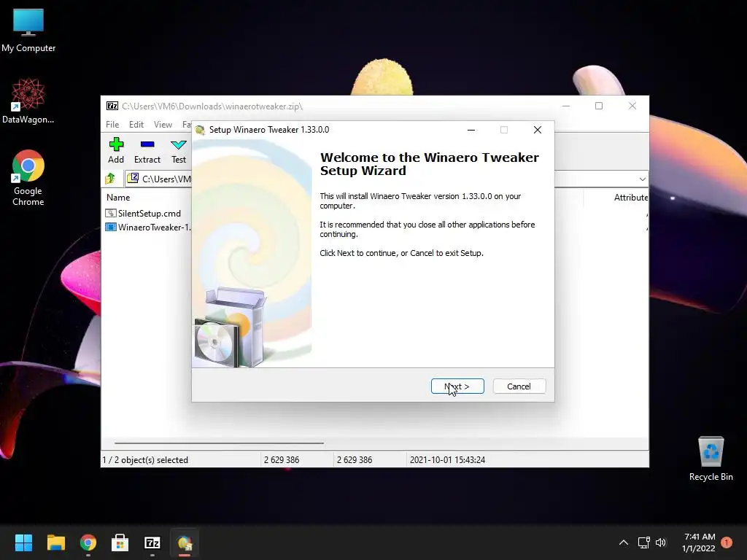Viewport: 747px width, 560px height.
Task: Click the Winaero setup taskbar icon
Action: pyautogui.click(x=185, y=542)
